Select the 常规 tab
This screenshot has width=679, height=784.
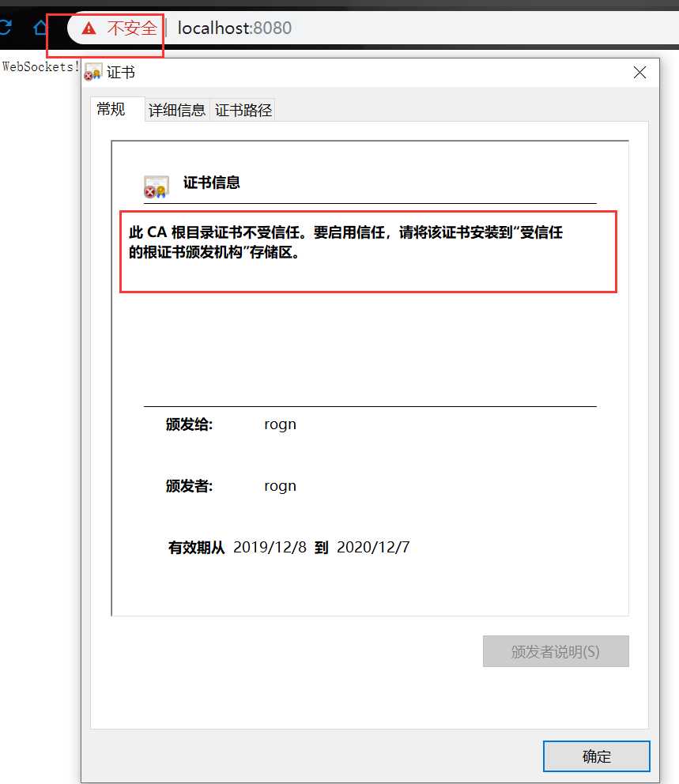pyautogui.click(x=111, y=109)
